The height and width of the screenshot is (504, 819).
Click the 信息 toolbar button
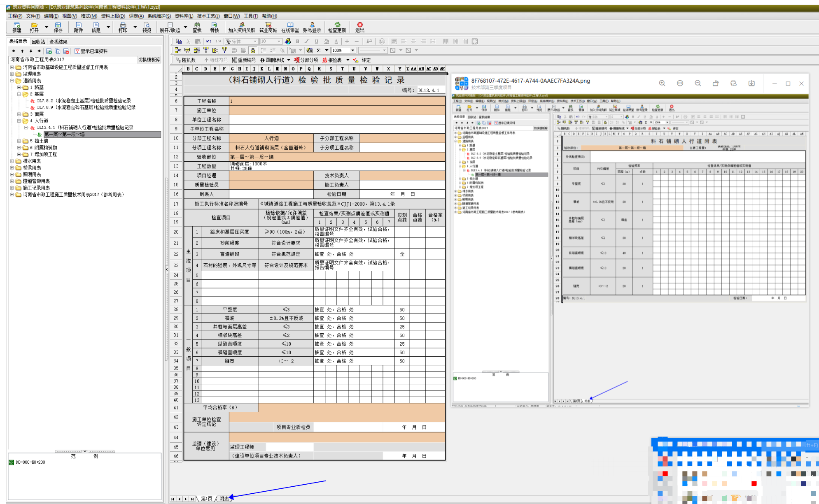click(96, 27)
